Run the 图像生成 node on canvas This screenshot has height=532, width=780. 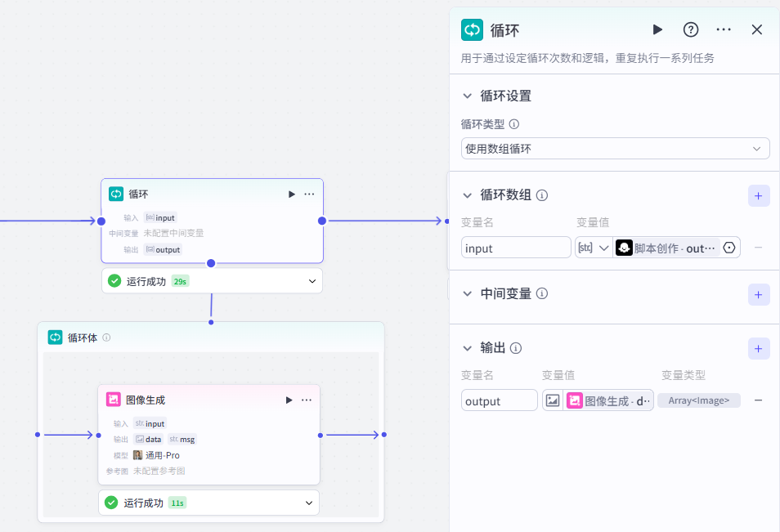pos(289,400)
